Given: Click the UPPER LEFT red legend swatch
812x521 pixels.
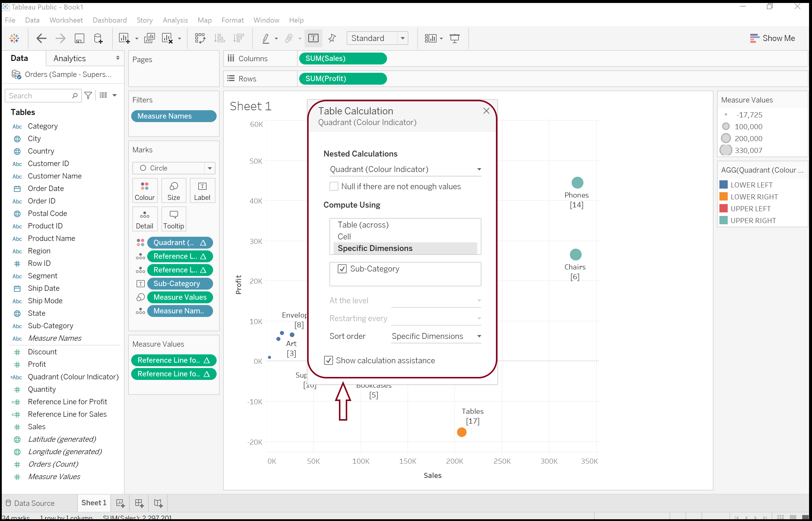Looking at the screenshot, I should click(x=724, y=209).
